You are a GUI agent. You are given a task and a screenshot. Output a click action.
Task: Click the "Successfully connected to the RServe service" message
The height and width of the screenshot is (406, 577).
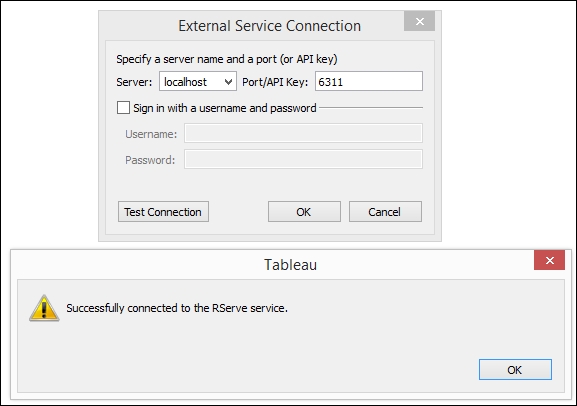click(177, 308)
